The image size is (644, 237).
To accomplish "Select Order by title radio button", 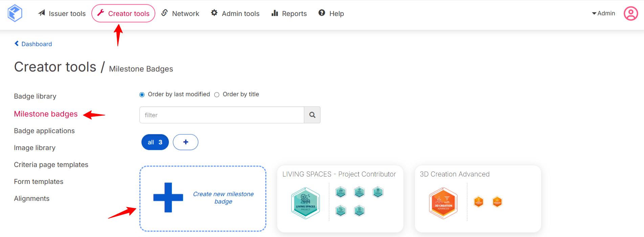I will pos(217,95).
